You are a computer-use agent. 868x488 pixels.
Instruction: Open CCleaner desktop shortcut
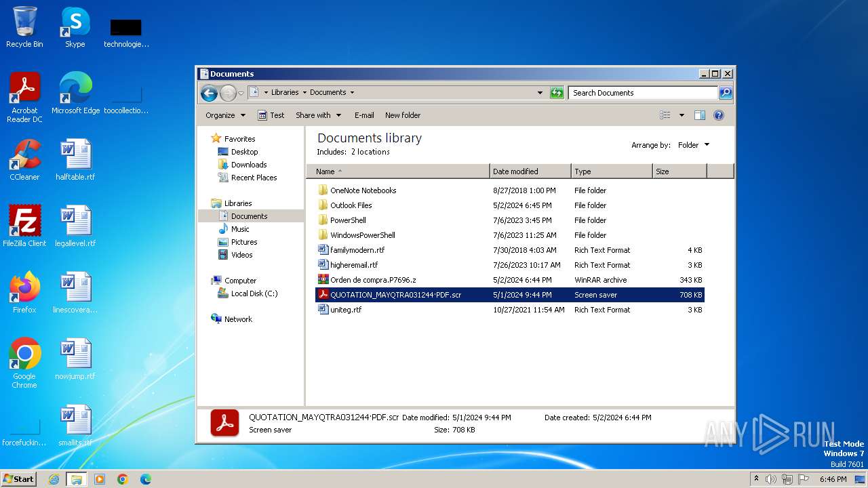click(x=24, y=160)
